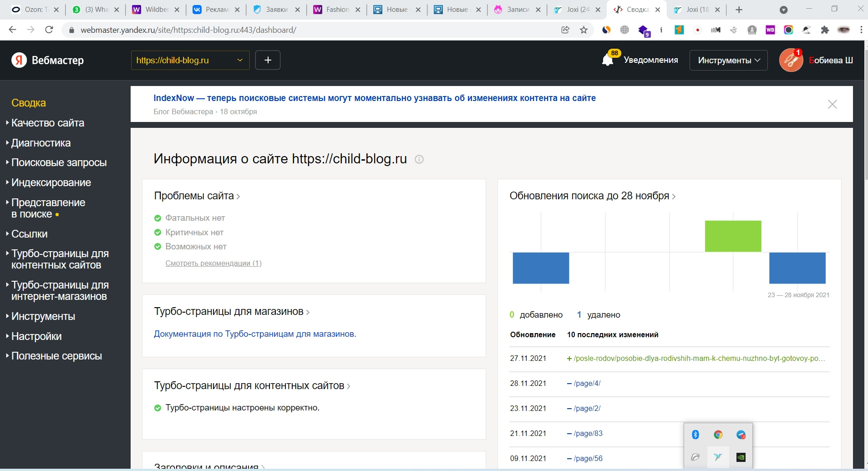Image resolution: width=868 pixels, height=471 pixels.
Task: Reload the current webmaster page
Action: [x=49, y=30]
